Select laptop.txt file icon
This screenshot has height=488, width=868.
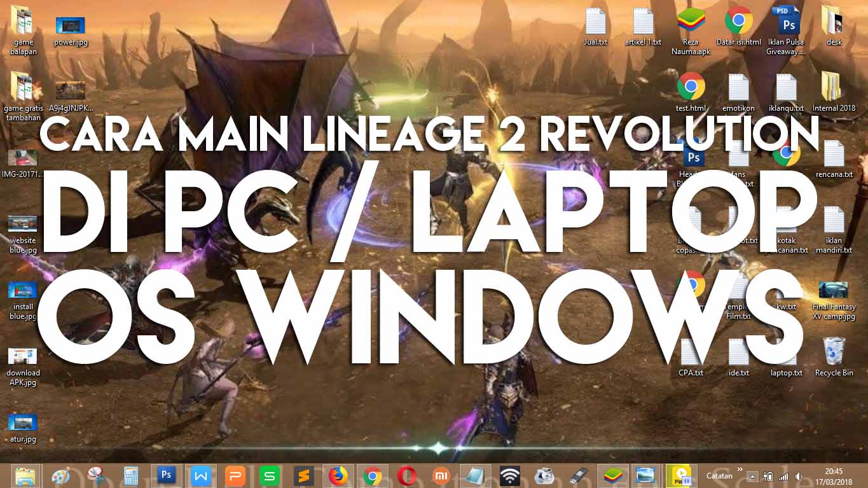pyautogui.click(x=786, y=358)
